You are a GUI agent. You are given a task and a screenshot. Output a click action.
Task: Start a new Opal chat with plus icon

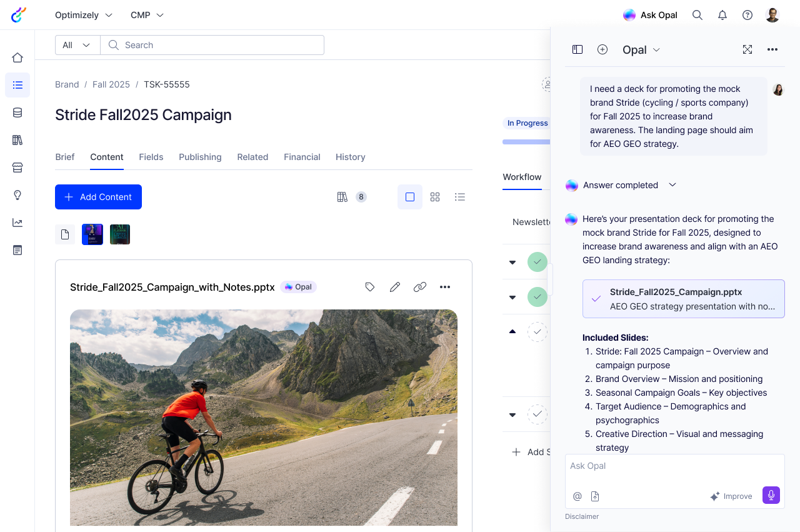coord(602,49)
